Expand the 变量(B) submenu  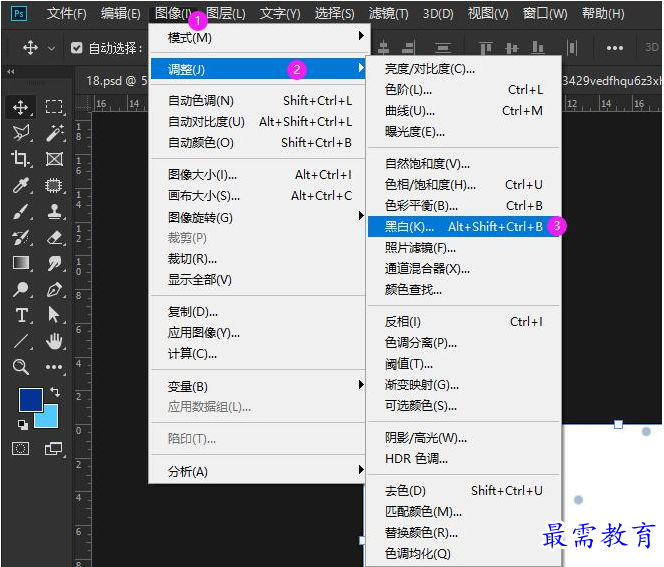[258, 386]
